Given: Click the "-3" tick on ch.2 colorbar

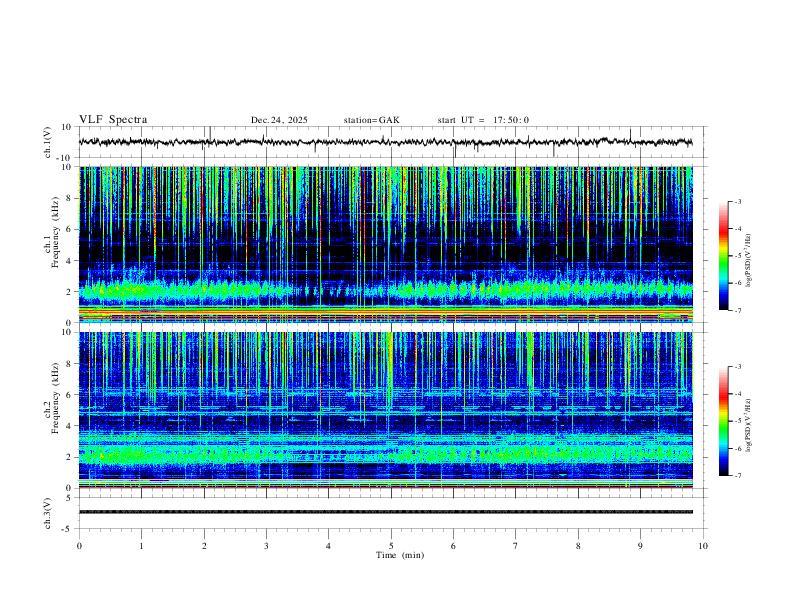Looking at the screenshot, I should (x=738, y=367).
